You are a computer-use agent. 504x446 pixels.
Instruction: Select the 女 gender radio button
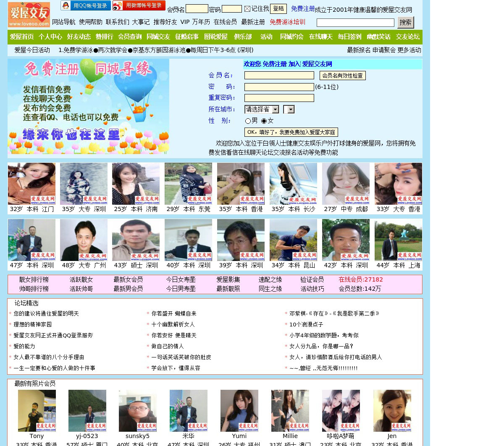(x=264, y=121)
